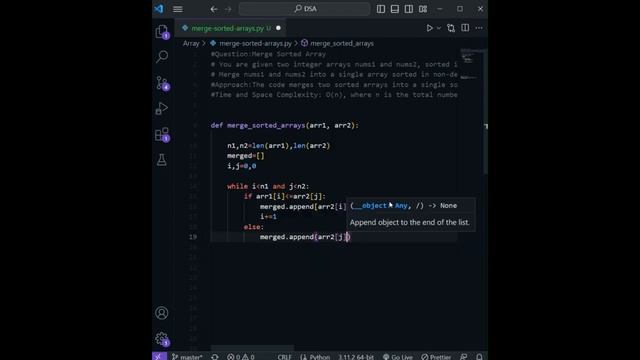Open the customize layout icon
Screen dimensions: 640x360
(x=423, y=9)
